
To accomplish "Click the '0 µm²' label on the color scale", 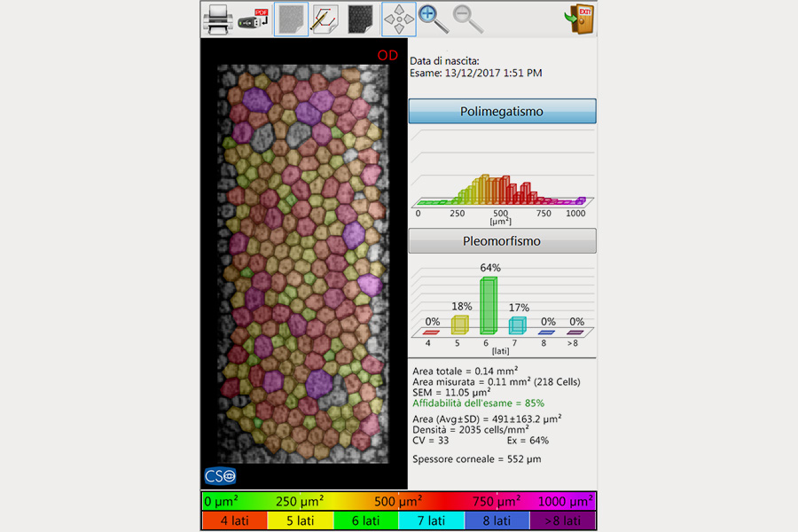I will (x=221, y=502).
